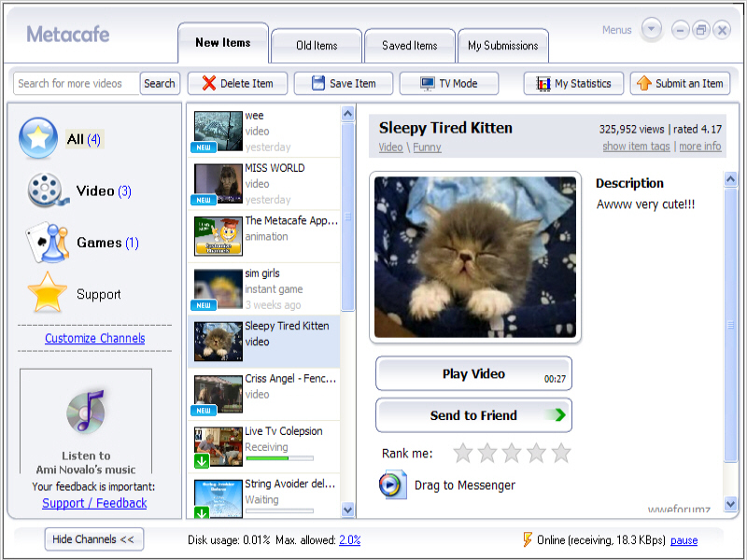Image resolution: width=747 pixels, height=560 pixels.
Task: Click the Drag to Messenger icon
Action: coord(392,485)
